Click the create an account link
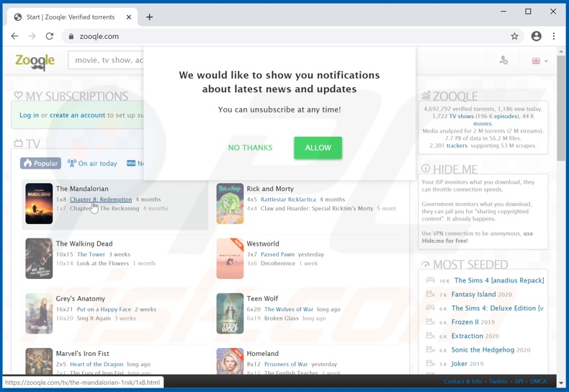This screenshot has height=392, width=569. coord(77,115)
